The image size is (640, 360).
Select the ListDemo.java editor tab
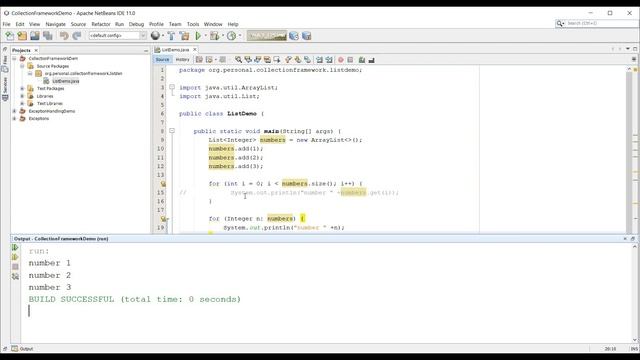tap(175, 50)
